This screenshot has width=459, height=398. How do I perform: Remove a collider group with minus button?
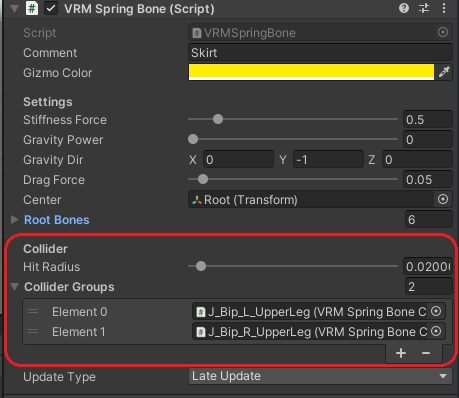(426, 353)
